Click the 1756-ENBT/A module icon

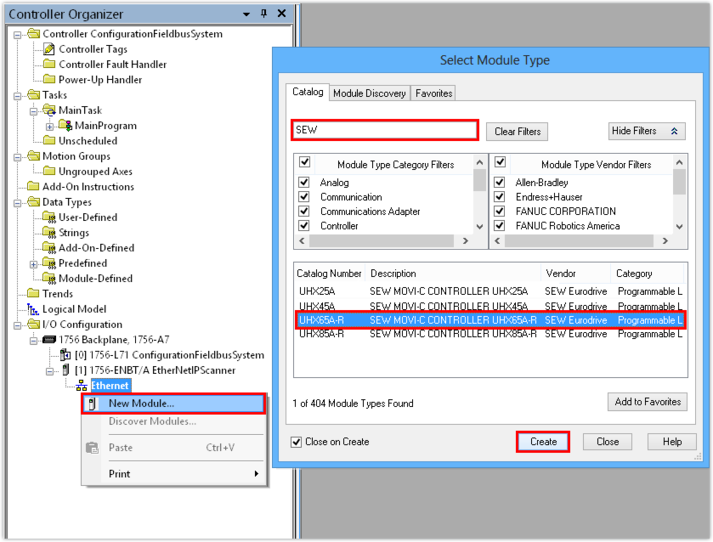(x=65, y=370)
